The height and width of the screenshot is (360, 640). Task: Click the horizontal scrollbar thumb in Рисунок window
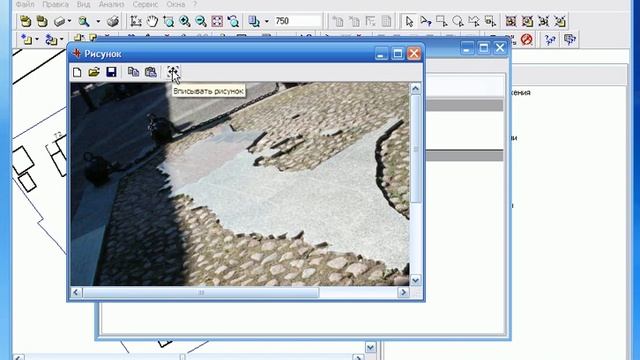coord(200,292)
